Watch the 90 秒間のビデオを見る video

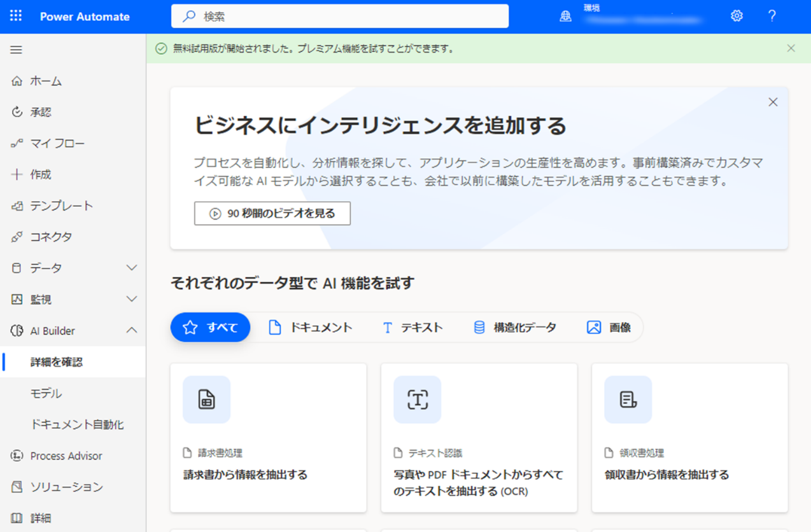pyautogui.click(x=272, y=213)
